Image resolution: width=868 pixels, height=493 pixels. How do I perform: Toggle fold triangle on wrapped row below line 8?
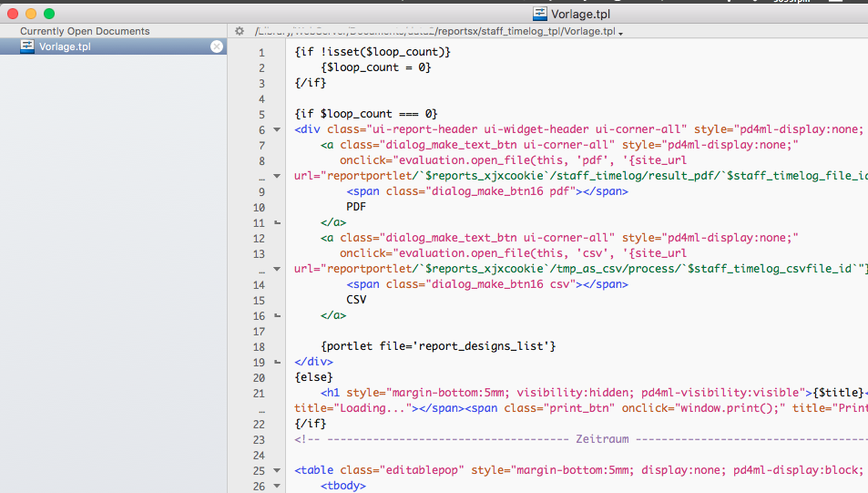(277, 177)
